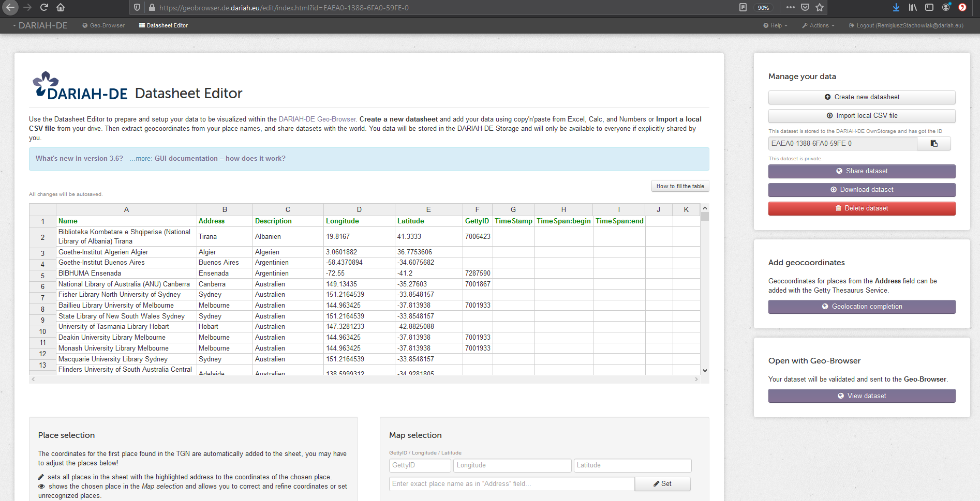980x501 pixels.
Task: Show the Firefox sidebars icon
Action: click(929, 7)
